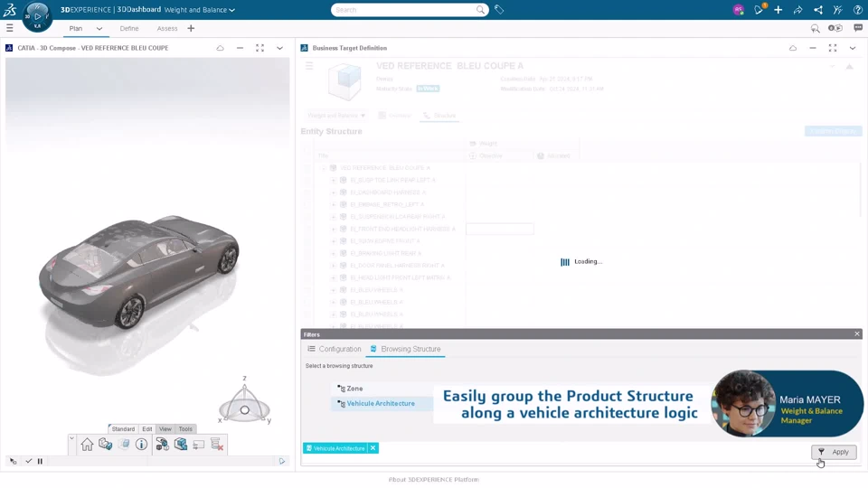Click the search magnifier icon in search bar

pos(480,9)
